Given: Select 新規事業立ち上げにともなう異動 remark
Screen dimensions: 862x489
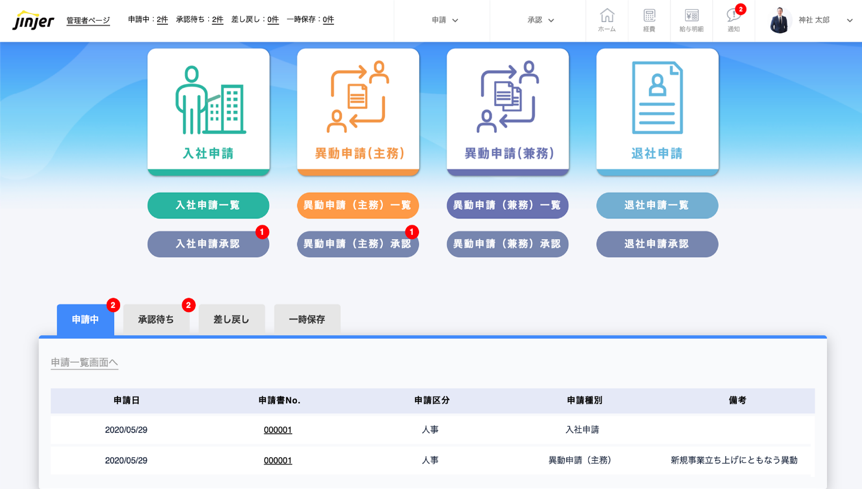Looking at the screenshot, I should click(x=734, y=460).
